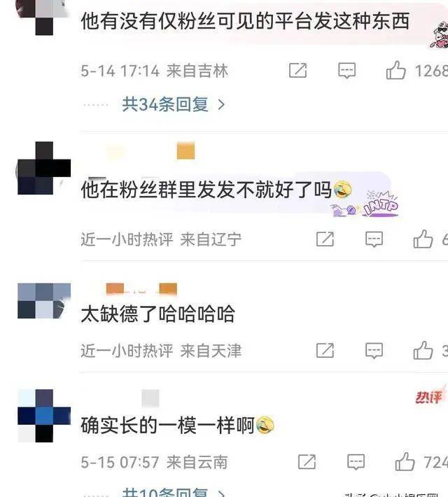Expand the 共34条回复 replies

click(x=165, y=104)
